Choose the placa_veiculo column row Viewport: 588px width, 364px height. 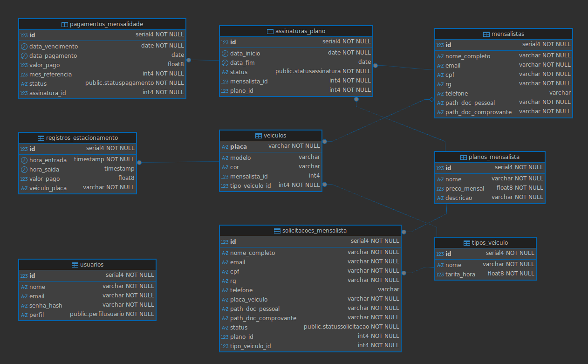pyautogui.click(x=249, y=299)
